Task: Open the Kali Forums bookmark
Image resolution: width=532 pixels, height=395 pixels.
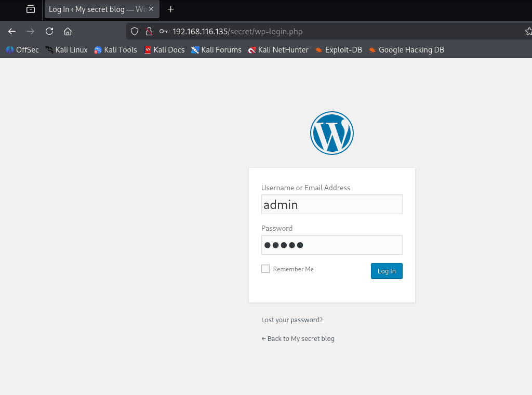Action: pos(217,50)
